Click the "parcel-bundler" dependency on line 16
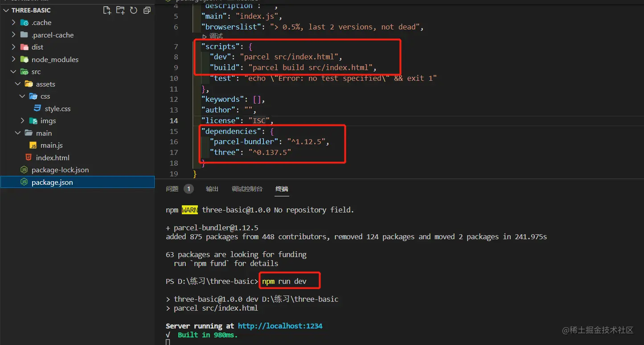Screen dimensions: 644x345 [x=244, y=142]
